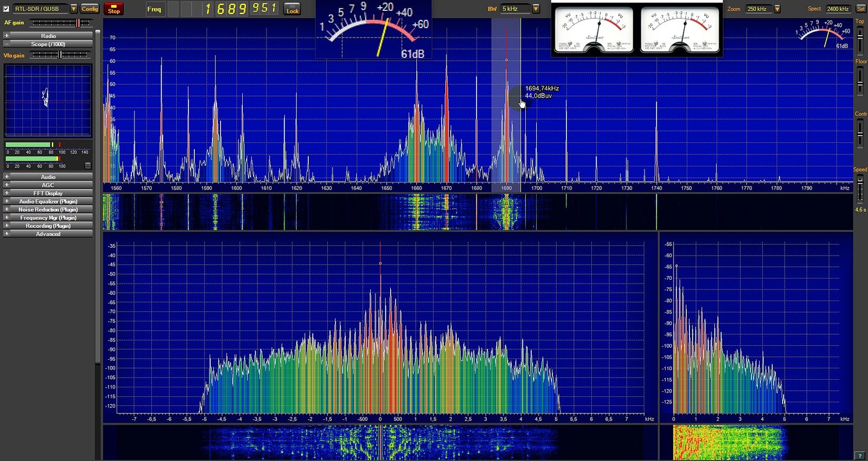Click the red VFO marker at 1690 kHz
The width and height of the screenshot is (868, 461).
[506, 60]
